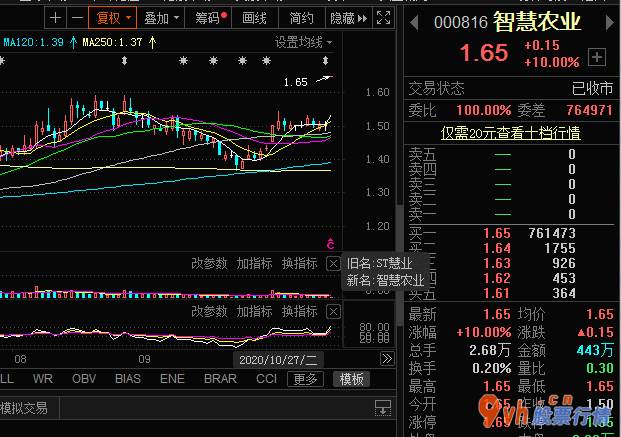Zoom in chart with plus icon
This screenshot has height=437, width=621.
click(x=55, y=18)
